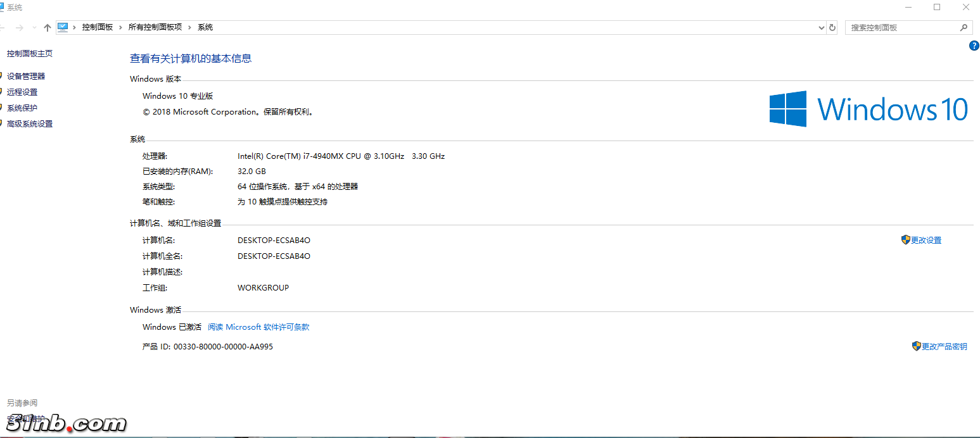Image resolution: width=980 pixels, height=438 pixels.
Task: Open 阅读 Microsoft 软件许可条款 link
Action: tap(258, 327)
